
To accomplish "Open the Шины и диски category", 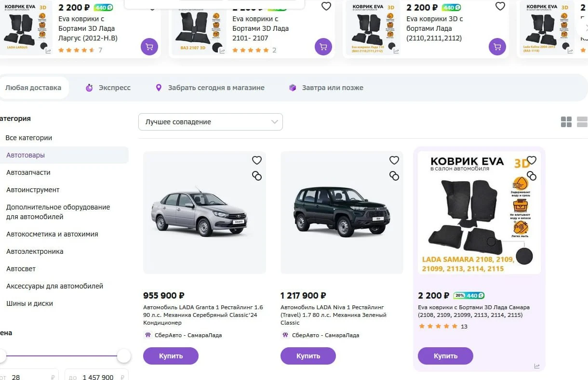I will click(29, 303).
